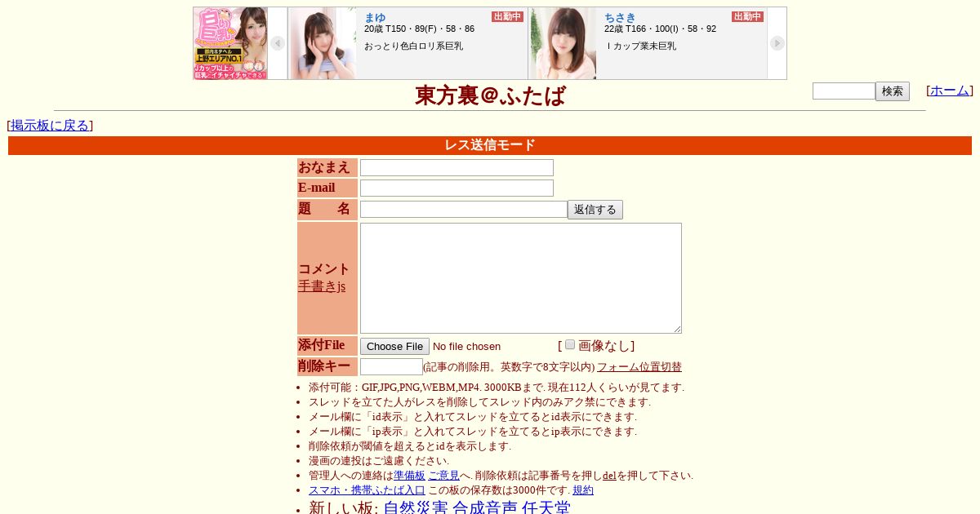The width and height of the screenshot is (980, 514).
Task: Click the まゆ name link
Action: click(x=375, y=17)
